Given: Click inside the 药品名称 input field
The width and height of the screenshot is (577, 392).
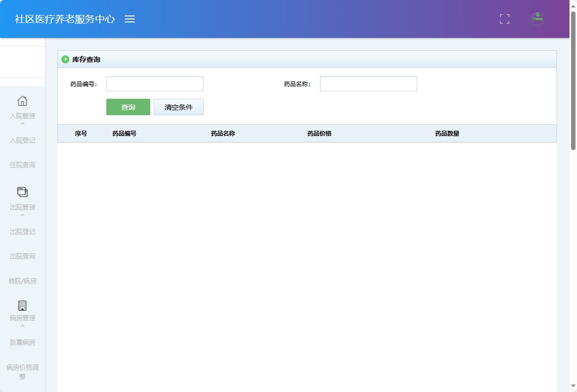Looking at the screenshot, I should (x=368, y=83).
